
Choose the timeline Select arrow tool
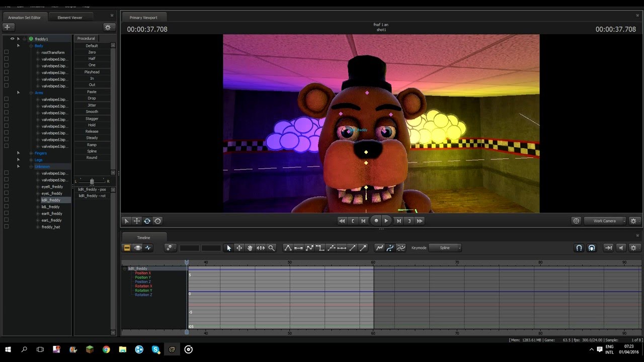coord(229,248)
